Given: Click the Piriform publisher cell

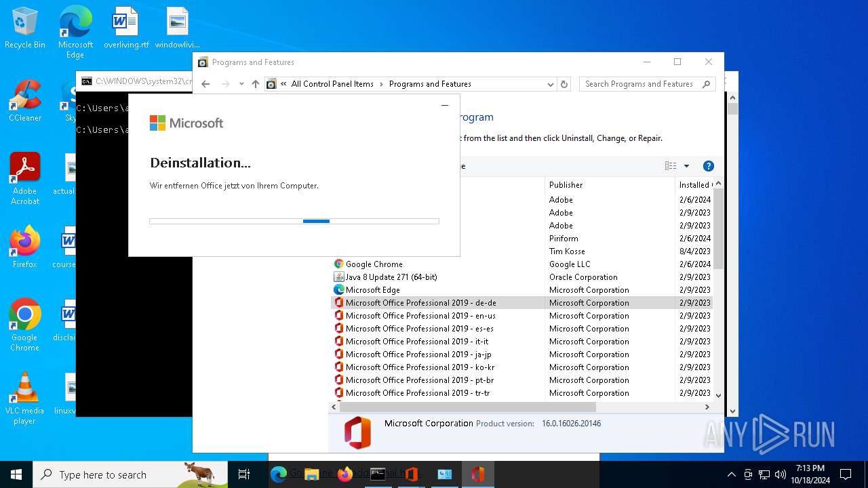Looking at the screenshot, I should [564, 239].
